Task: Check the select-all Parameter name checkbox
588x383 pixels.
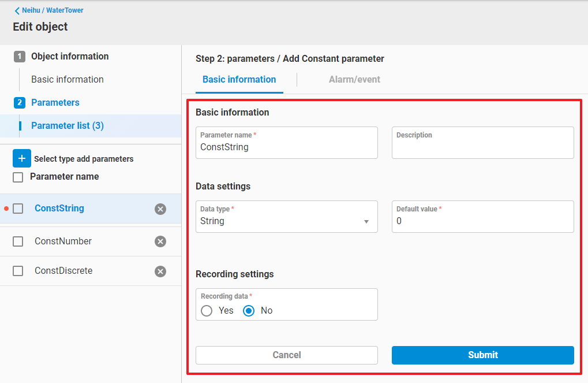Action: coord(18,177)
